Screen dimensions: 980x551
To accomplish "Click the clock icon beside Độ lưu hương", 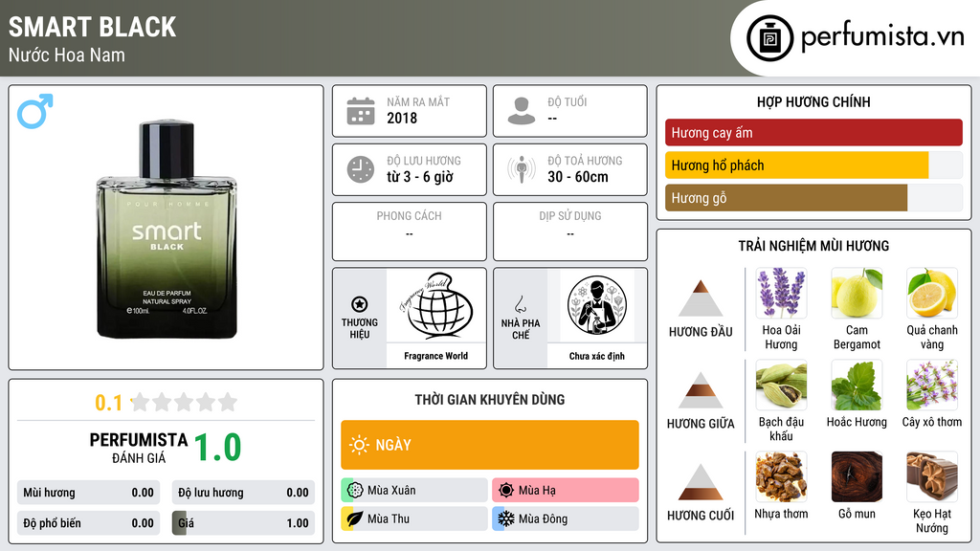I will click(361, 169).
